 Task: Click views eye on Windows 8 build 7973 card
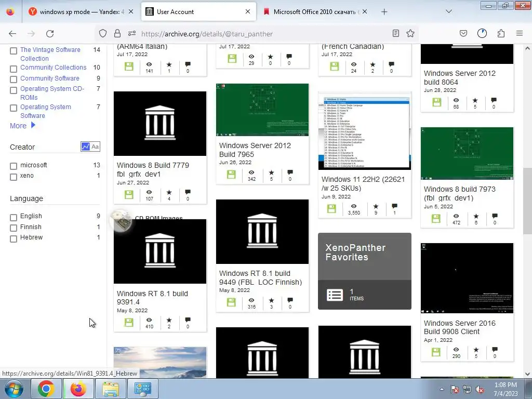tap(456, 216)
